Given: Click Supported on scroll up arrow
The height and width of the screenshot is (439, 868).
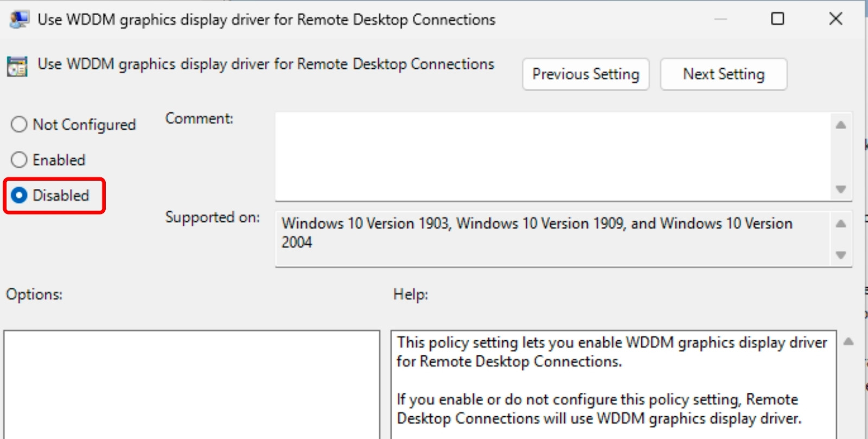Looking at the screenshot, I should coord(841,223).
